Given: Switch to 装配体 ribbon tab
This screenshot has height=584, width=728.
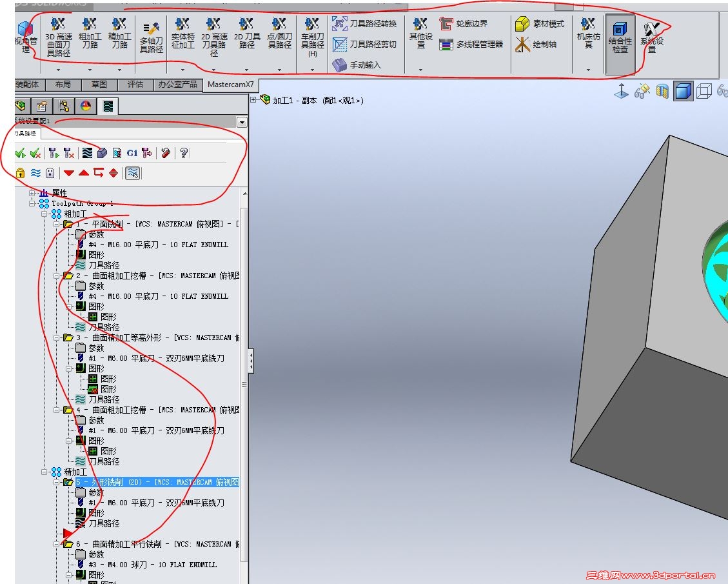Looking at the screenshot, I should point(29,85).
